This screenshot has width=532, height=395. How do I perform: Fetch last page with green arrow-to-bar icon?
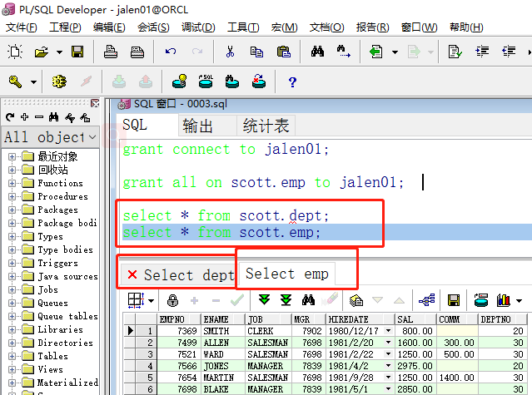pos(286,300)
